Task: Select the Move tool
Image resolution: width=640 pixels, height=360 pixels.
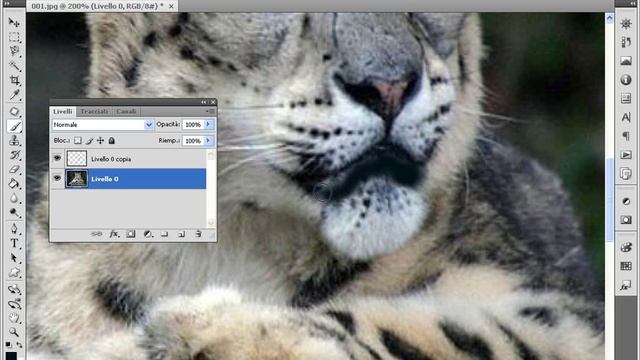Action: [x=14, y=22]
